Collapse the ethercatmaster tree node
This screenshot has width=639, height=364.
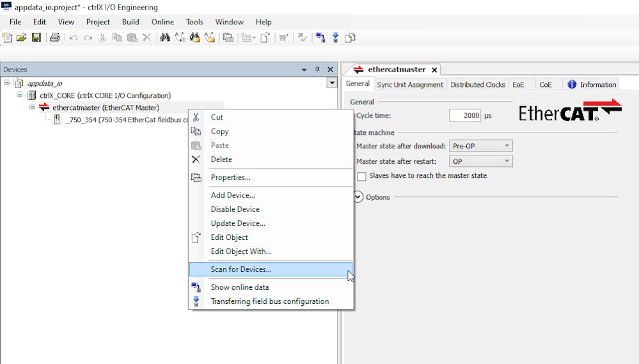[x=32, y=107]
